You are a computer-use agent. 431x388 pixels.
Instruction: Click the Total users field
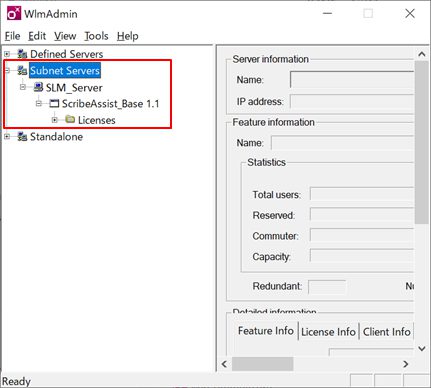click(362, 194)
